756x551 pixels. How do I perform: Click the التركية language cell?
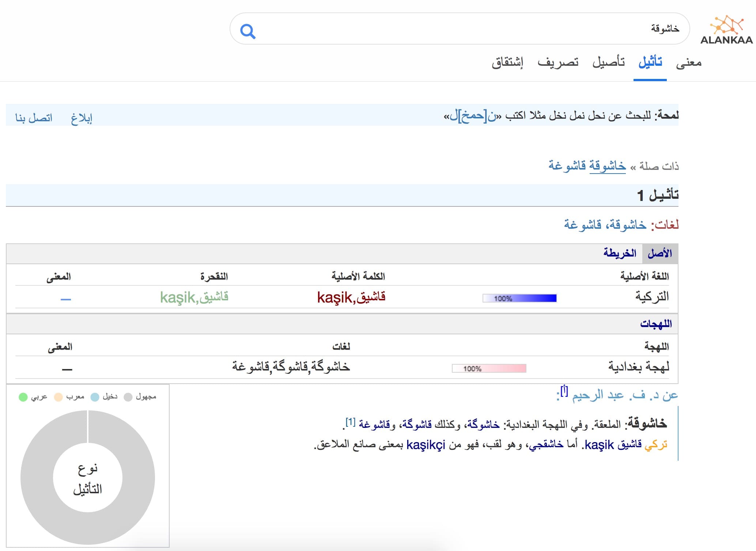(652, 297)
